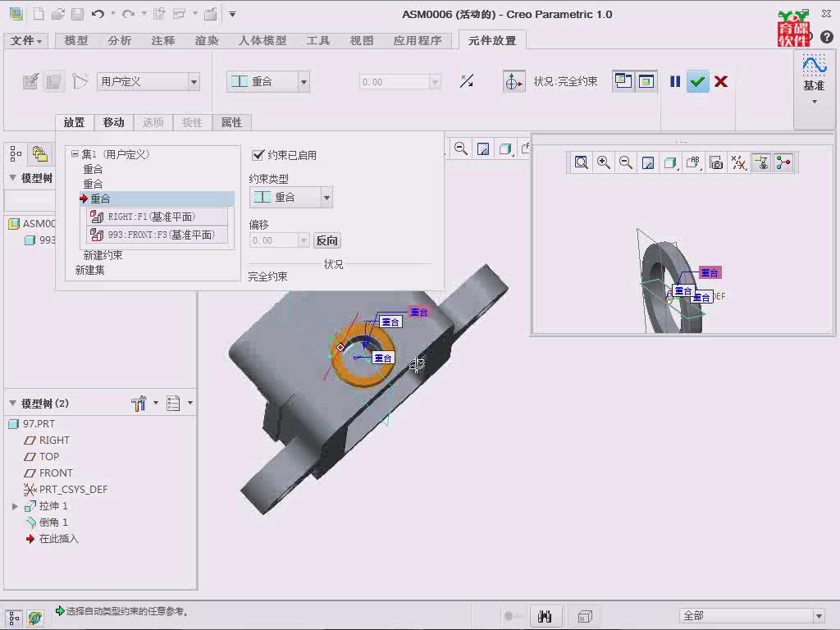Click the Windows switcher icon in quick access toolbar
840x630 pixels.
coord(179,14)
